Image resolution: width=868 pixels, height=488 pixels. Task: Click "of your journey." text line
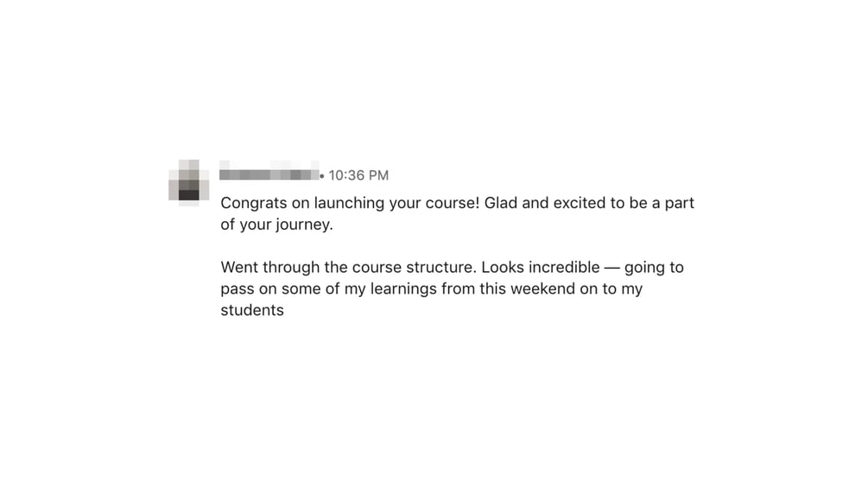click(276, 225)
